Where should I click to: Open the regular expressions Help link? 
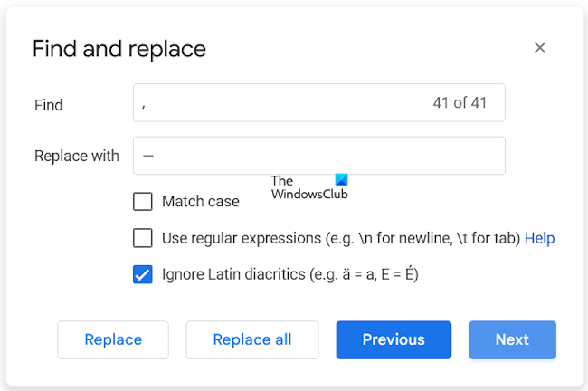point(539,238)
